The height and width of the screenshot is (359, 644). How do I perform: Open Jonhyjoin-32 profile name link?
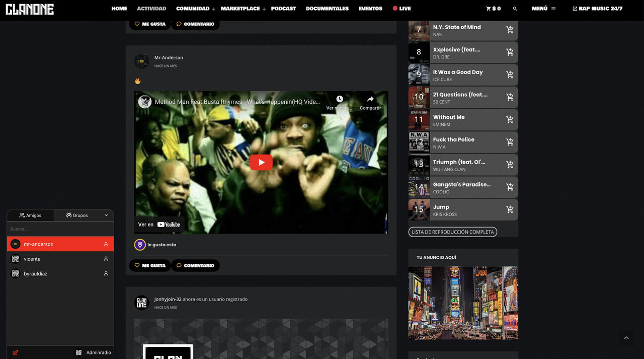[168, 299]
